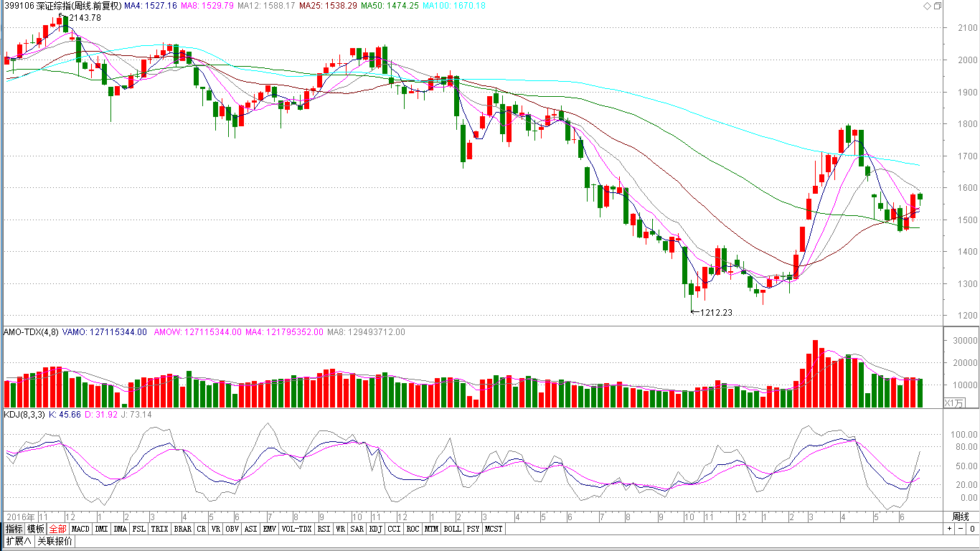Switch indicator to BOLL
Screen dimensions: 980x551
[x=452, y=529]
